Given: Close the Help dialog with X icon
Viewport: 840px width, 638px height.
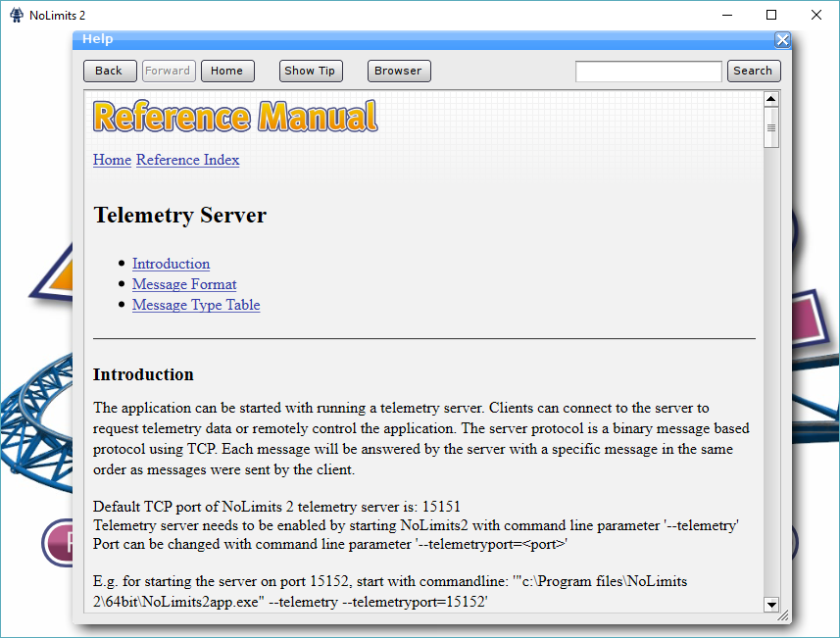Looking at the screenshot, I should pos(782,39).
